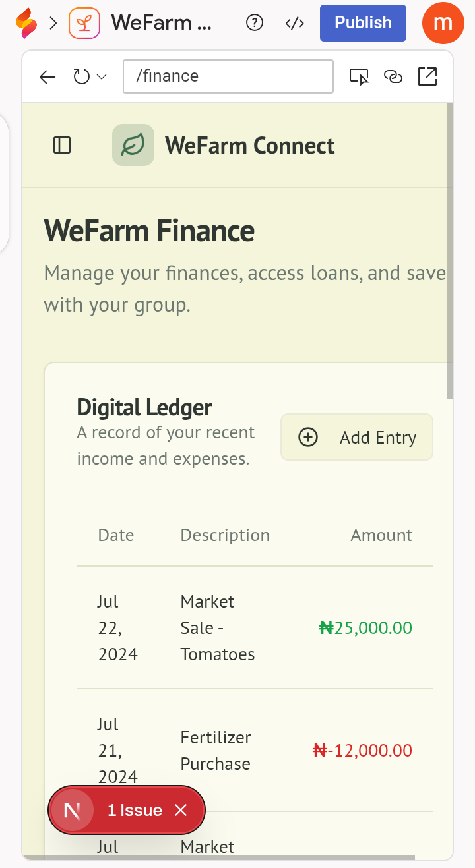Click the WeFarm leaf logo
This screenshot has width=475, height=868.
(x=133, y=145)
